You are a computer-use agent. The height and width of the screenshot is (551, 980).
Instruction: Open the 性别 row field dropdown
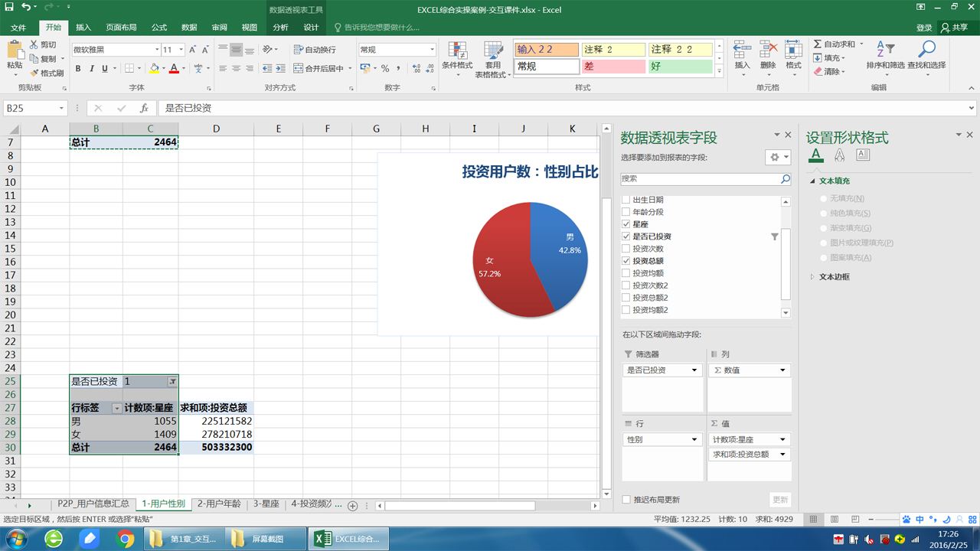(695, 439)
